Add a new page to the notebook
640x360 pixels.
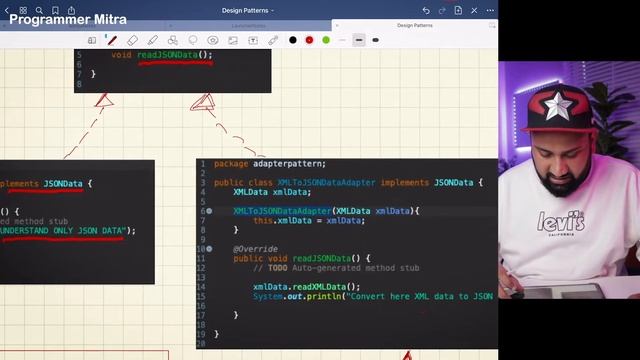[x=458, y=10]
